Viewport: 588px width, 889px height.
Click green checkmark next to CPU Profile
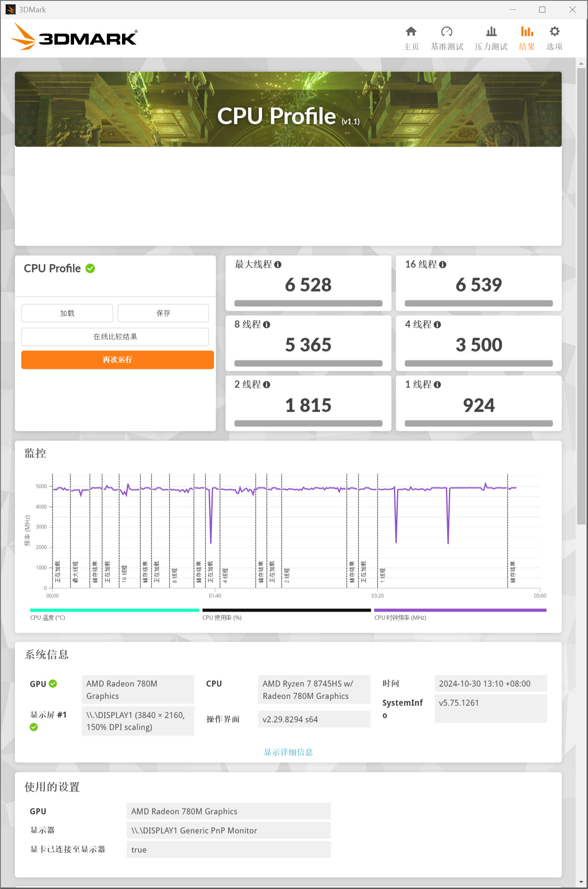coord(90,269)
